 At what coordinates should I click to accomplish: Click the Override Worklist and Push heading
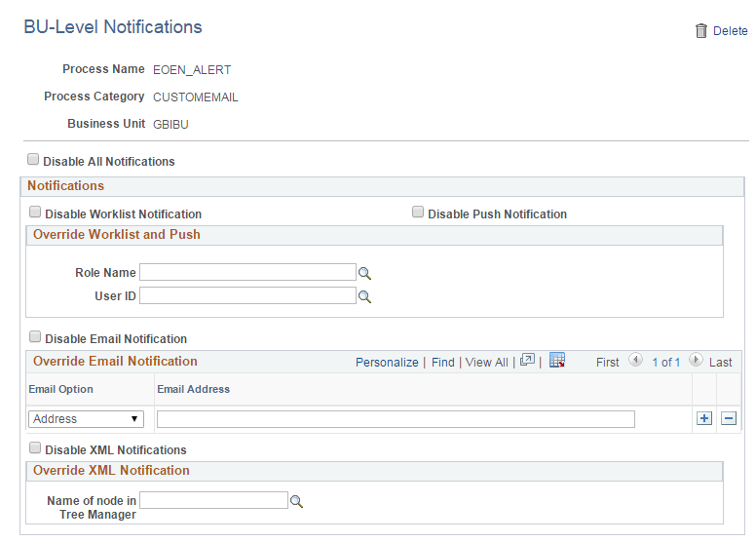(x=117, y=235)
